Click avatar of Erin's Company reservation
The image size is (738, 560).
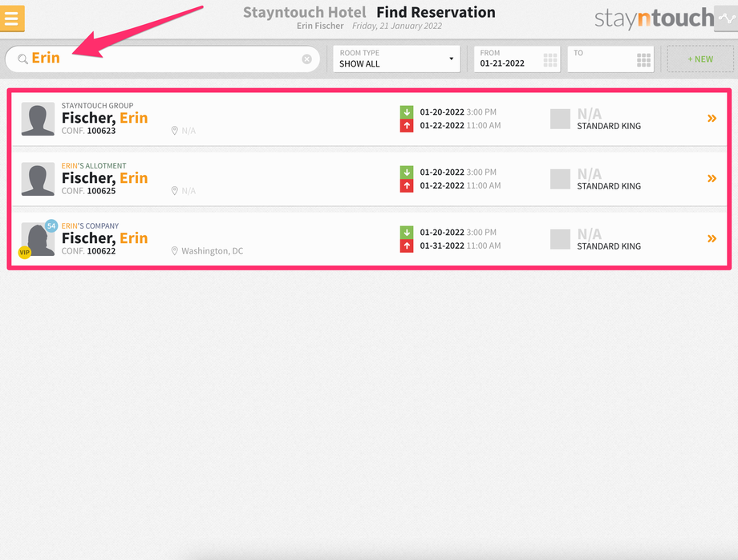[38, 240]
